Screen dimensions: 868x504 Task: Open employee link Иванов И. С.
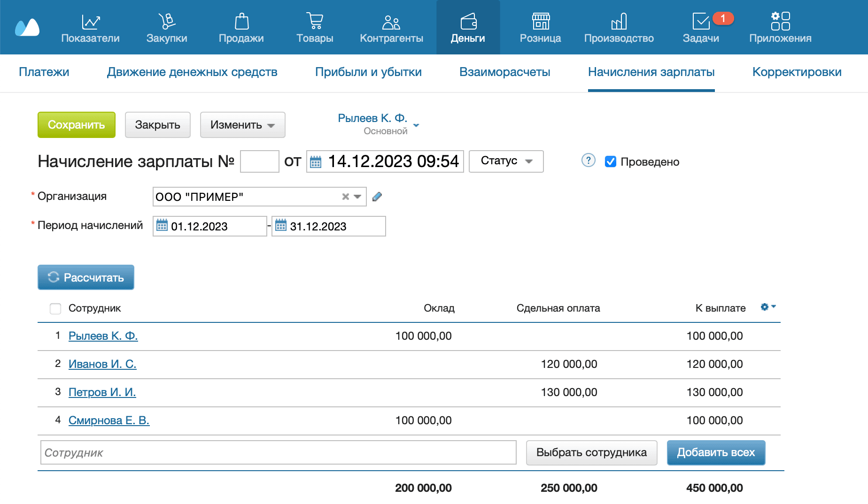pos(102,364)
